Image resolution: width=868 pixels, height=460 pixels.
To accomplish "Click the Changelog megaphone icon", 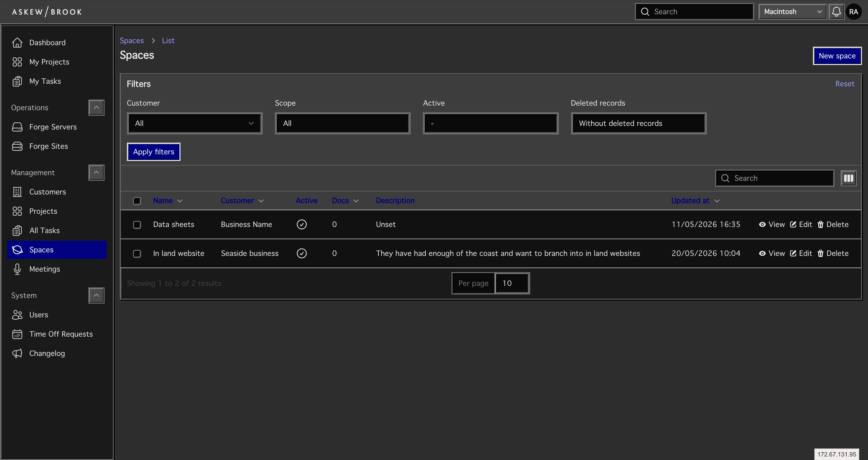I will (17, 353).
